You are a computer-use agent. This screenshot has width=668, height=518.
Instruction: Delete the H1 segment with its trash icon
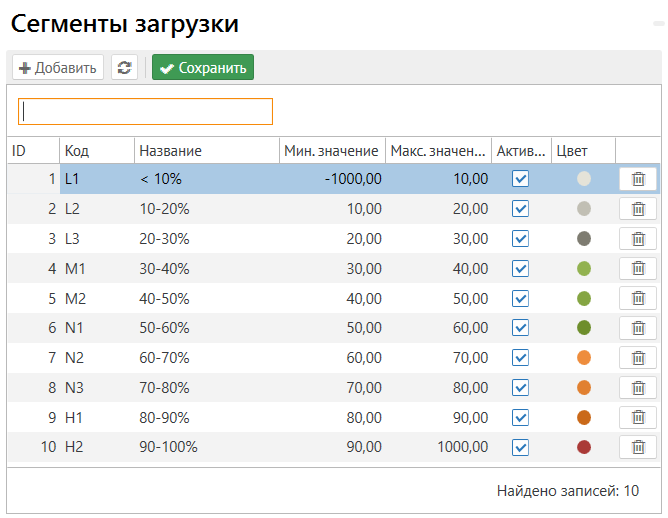click(x=638, y=417)
